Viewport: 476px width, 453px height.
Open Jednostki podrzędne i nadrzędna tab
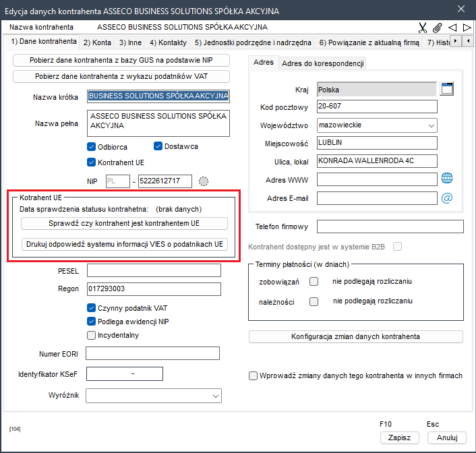pos(253,42)
